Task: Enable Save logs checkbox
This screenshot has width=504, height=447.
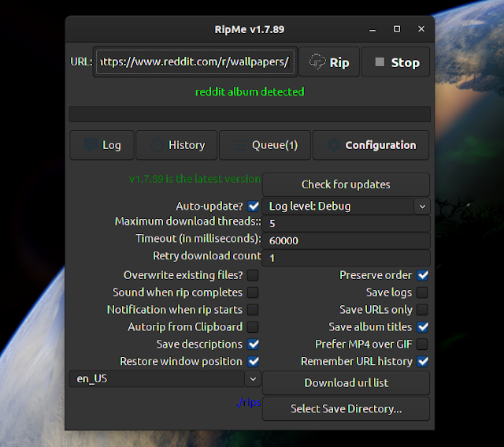Action: click(x=422, y=292)
